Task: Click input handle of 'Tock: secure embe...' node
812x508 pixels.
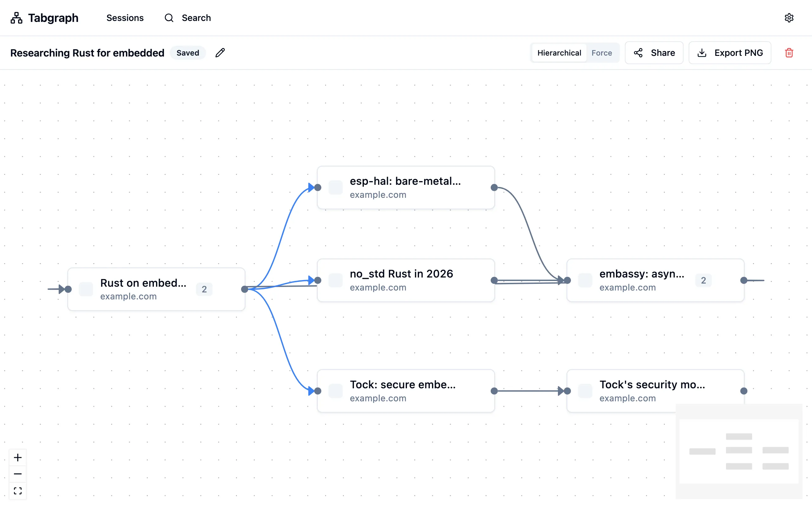Action: point(318,391)
